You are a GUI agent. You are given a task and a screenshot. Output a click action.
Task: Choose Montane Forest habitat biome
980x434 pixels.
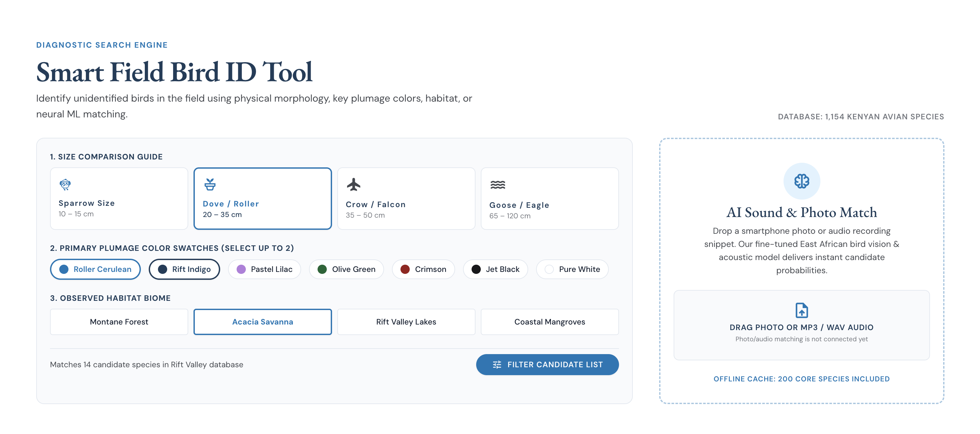(x=119, y=322)
